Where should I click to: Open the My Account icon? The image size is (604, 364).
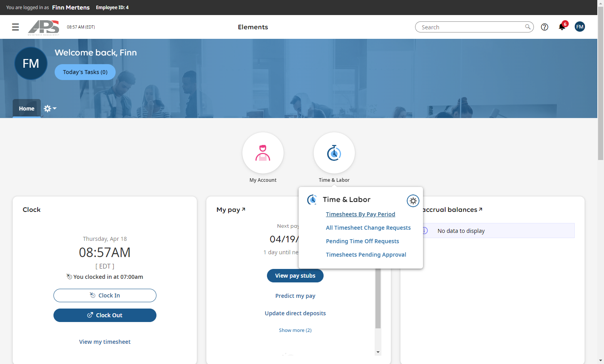tap(263, 153)
